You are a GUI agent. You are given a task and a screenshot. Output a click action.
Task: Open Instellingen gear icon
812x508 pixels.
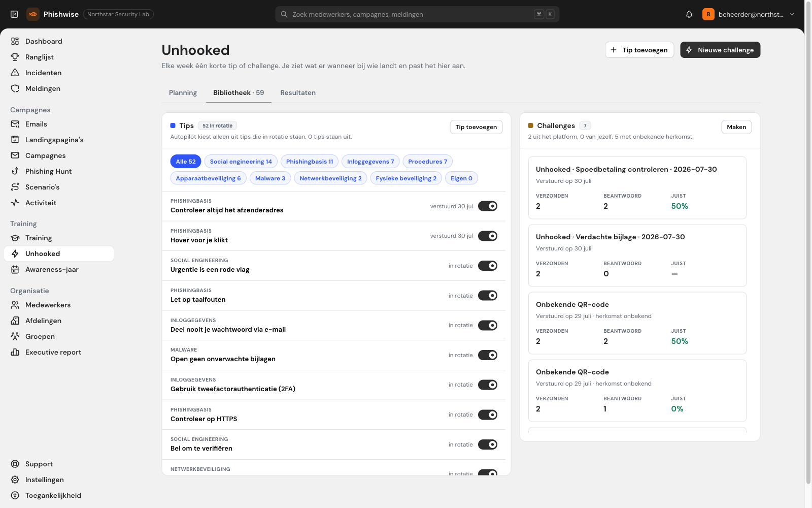coord(15,480)
